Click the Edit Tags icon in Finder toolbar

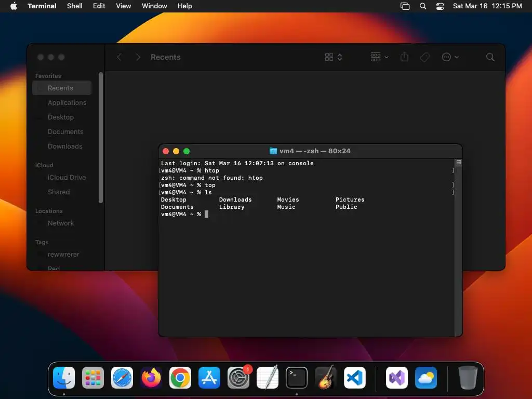point(424,57)
